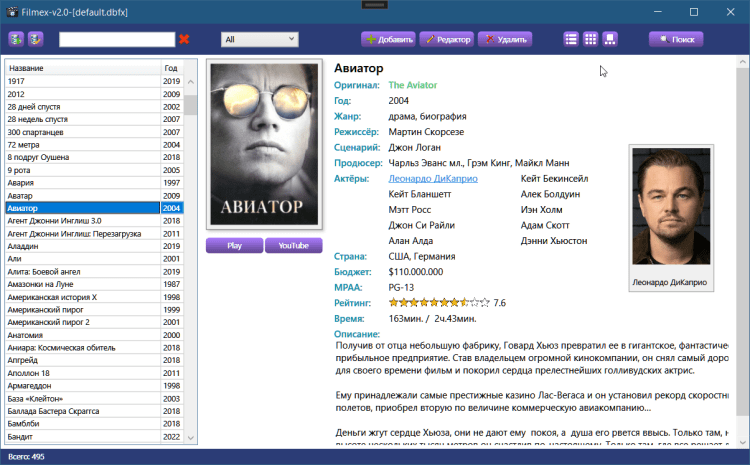Expand the All filter dropdown
This screenshot has width=750, height=465.
(x=259, y=39)
